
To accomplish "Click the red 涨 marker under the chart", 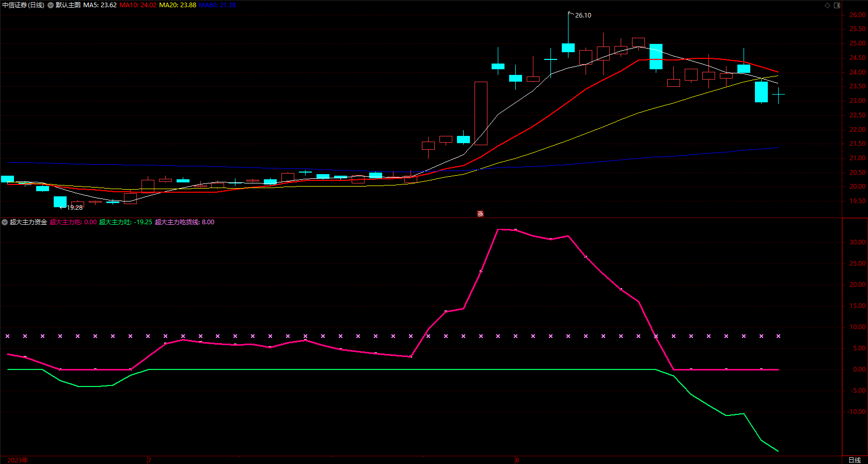I will (480, 213).
